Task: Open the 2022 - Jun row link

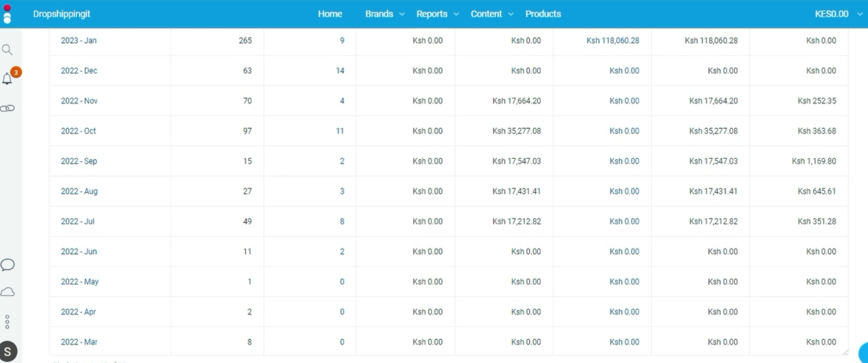Action: tap(79, 252)
